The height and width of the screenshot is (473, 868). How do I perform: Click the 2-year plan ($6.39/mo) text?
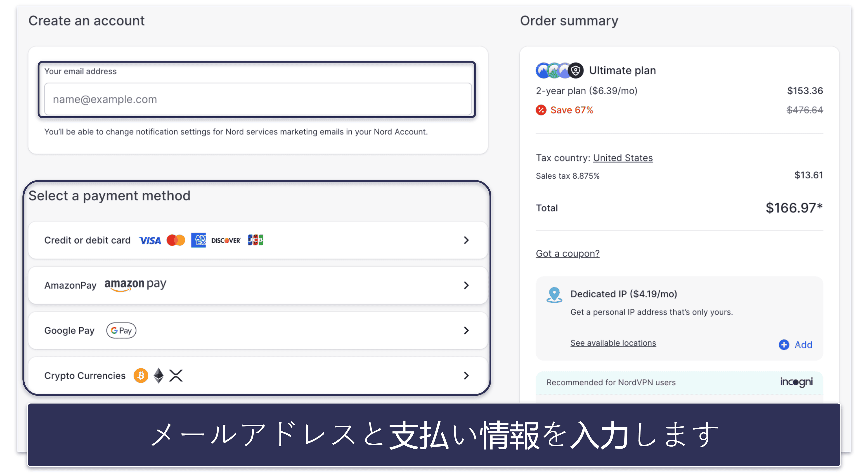click(x=587, y=91)
